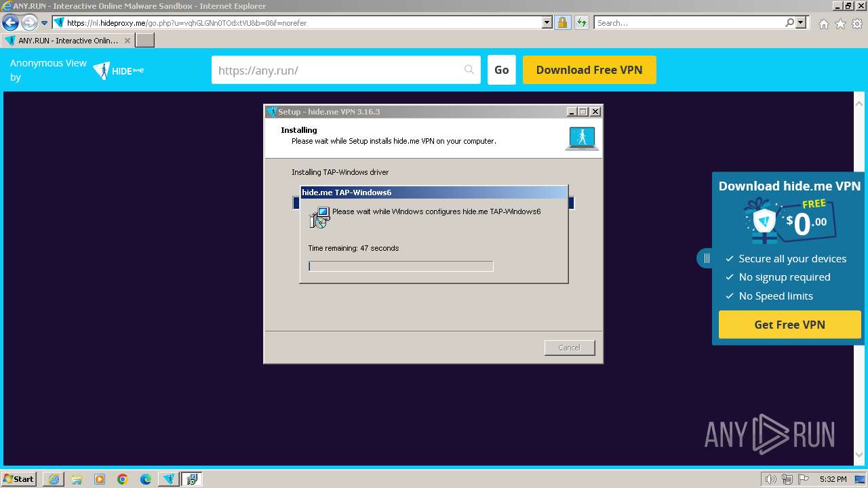Click the Setup window title bar icon
This screenshot has height=488, width=868.
[x=272, y=112]
